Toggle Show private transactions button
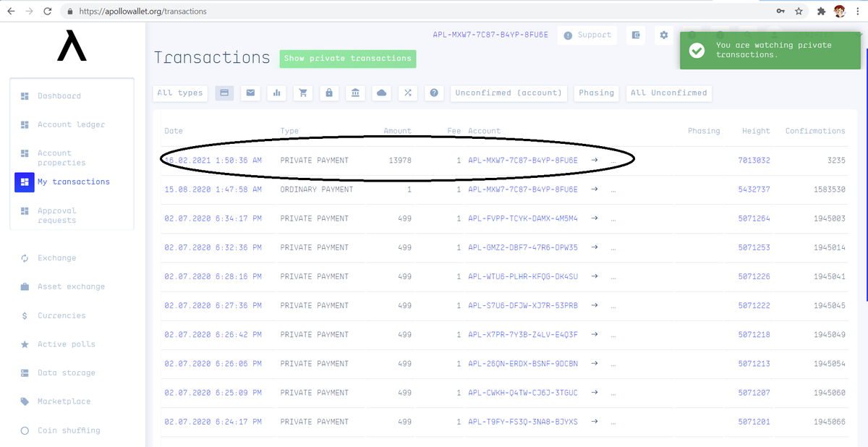Screen dimensions: 868x447 click(x=348, y=58)
